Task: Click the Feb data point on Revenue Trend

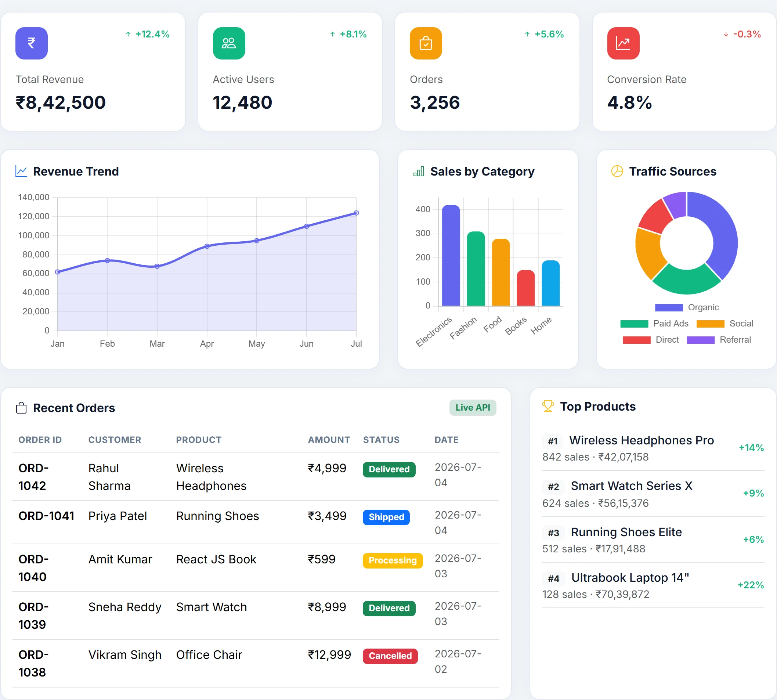Action: tap(107, 261)
